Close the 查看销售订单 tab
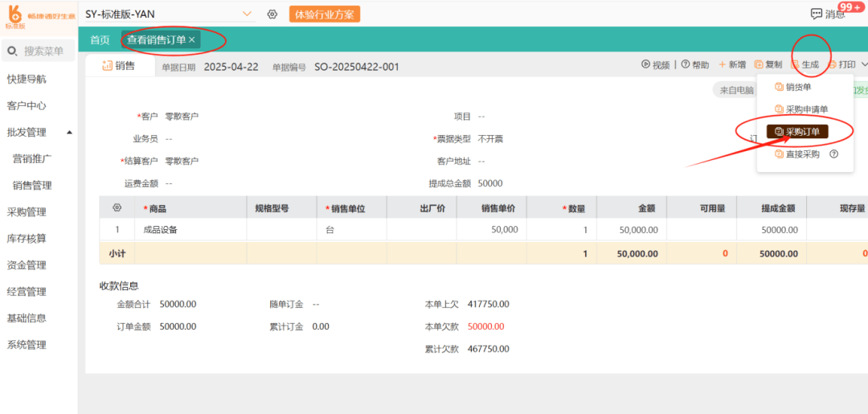 tap(192, 40)
